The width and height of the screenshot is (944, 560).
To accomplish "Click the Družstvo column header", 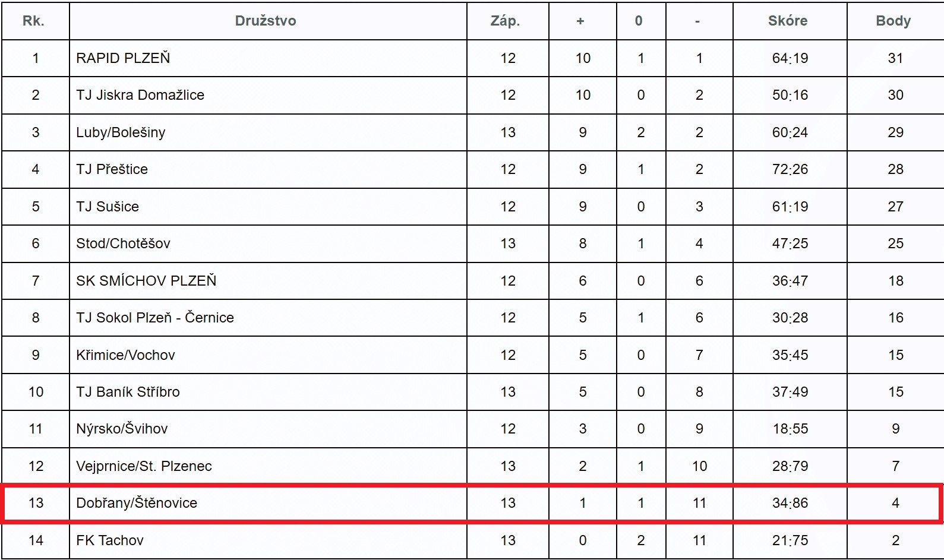I will point(265,21).
